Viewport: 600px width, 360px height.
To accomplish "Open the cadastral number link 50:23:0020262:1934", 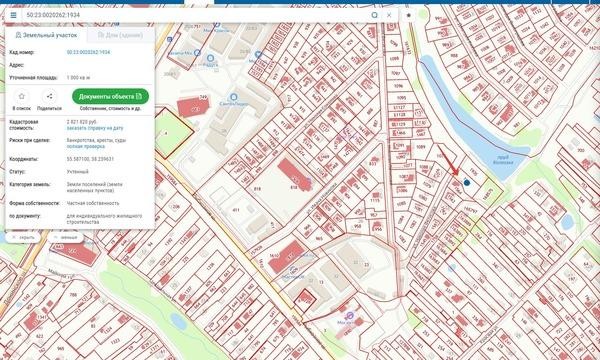I will (x=88, y=52).
